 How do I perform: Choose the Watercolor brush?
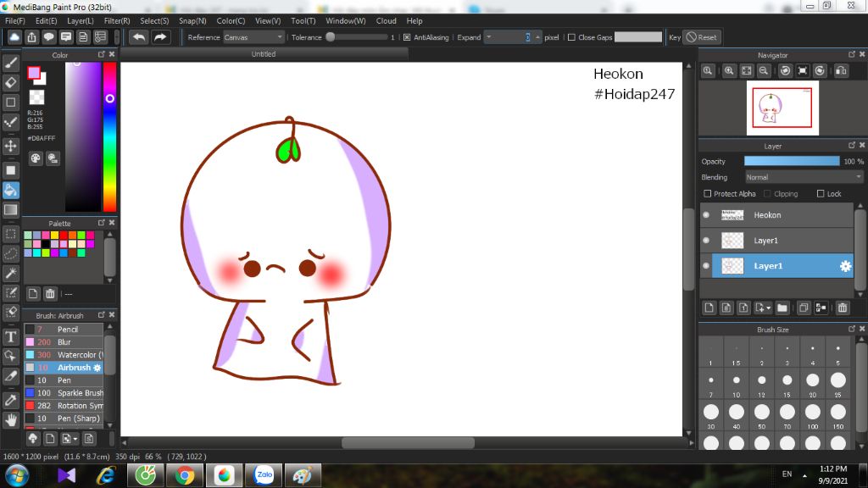pos(63,355)
